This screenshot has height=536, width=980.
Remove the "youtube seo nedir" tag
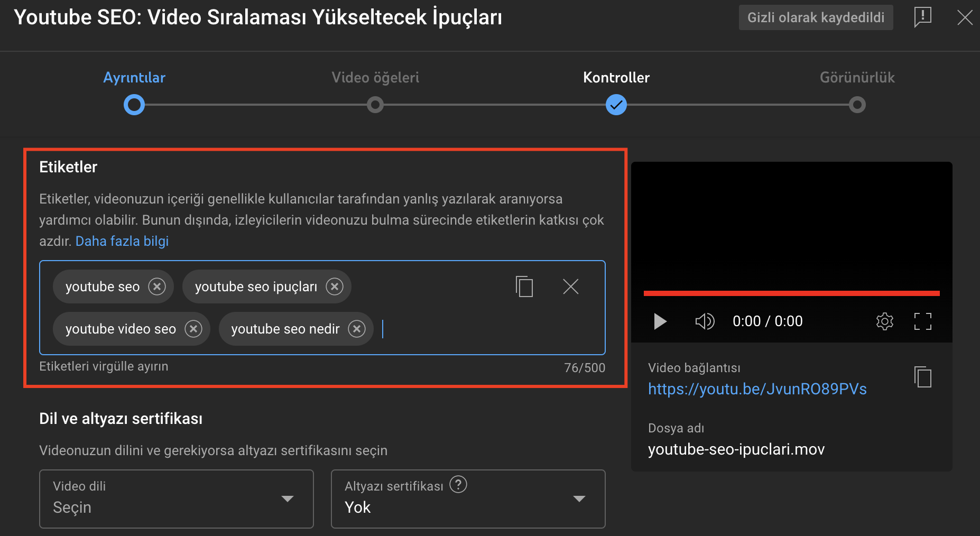(x=357, y=329)
